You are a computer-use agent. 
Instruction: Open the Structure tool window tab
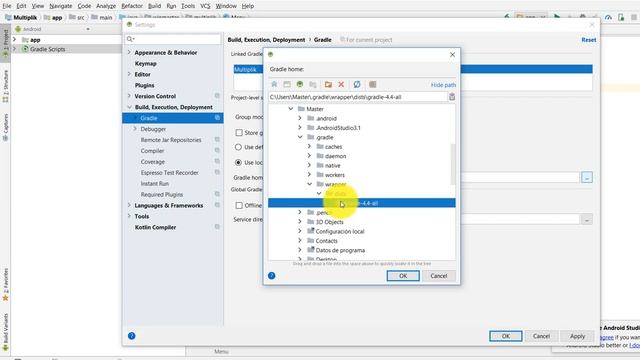pyautogui.click(x=5, y=86)
